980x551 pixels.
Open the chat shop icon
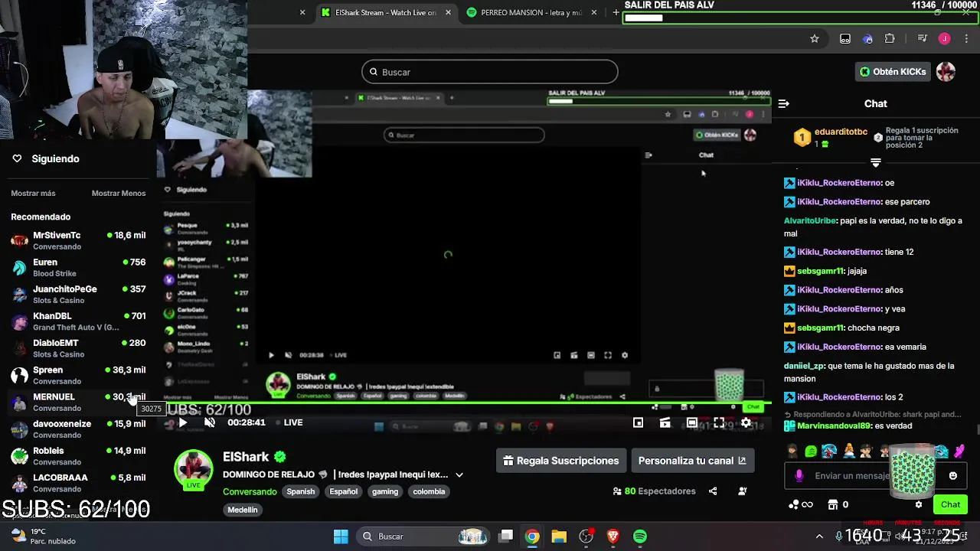click(x=833, y=504)
